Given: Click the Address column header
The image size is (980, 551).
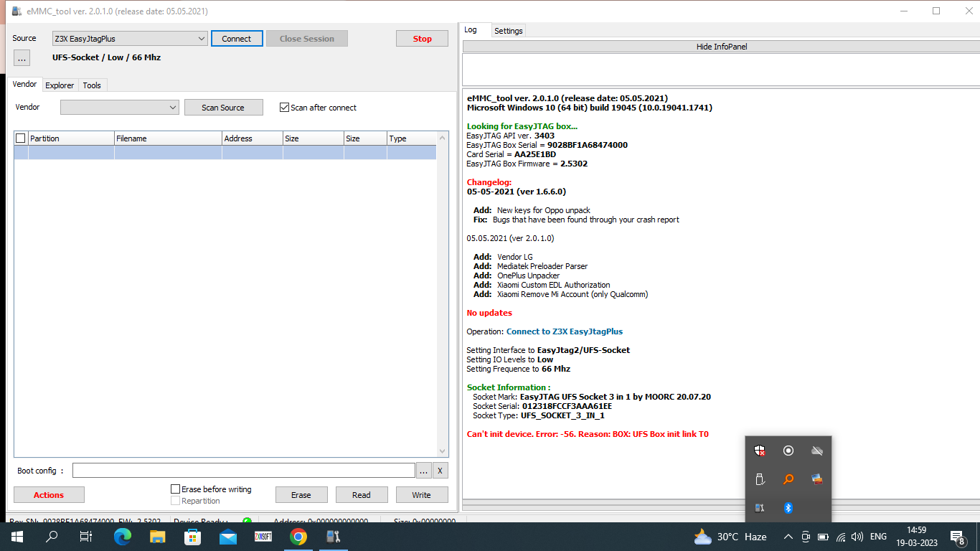Looking at the screenshot, I should pos(253,138).
